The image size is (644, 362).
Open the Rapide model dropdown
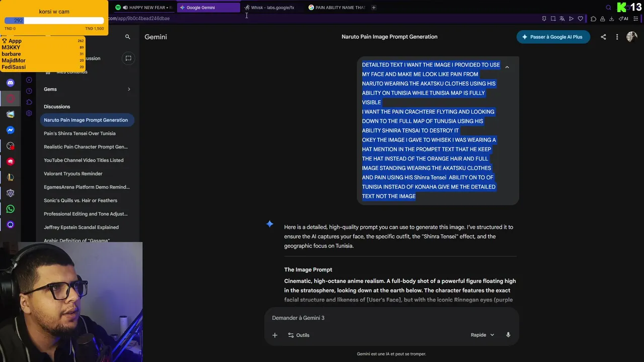pos(482,335)
